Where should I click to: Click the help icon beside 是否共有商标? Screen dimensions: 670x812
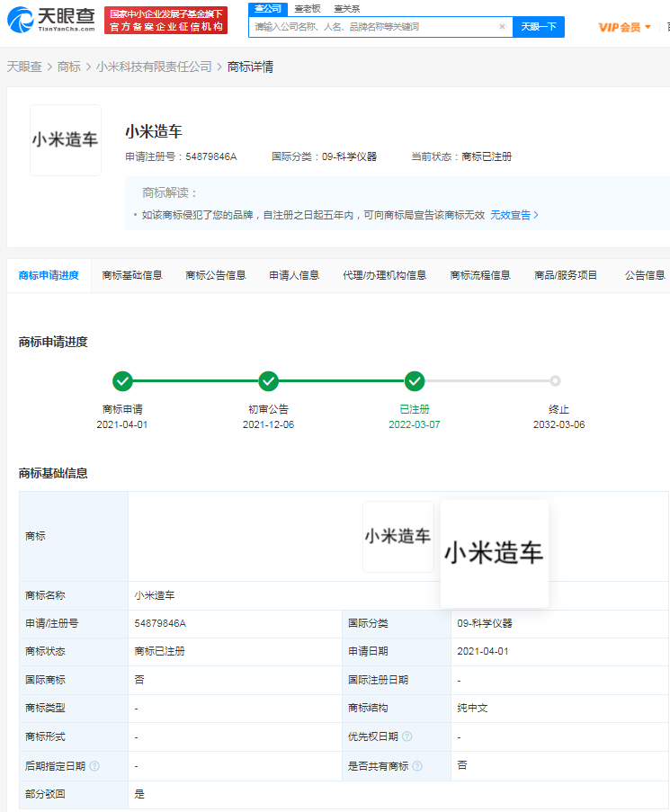coord(417,765)
